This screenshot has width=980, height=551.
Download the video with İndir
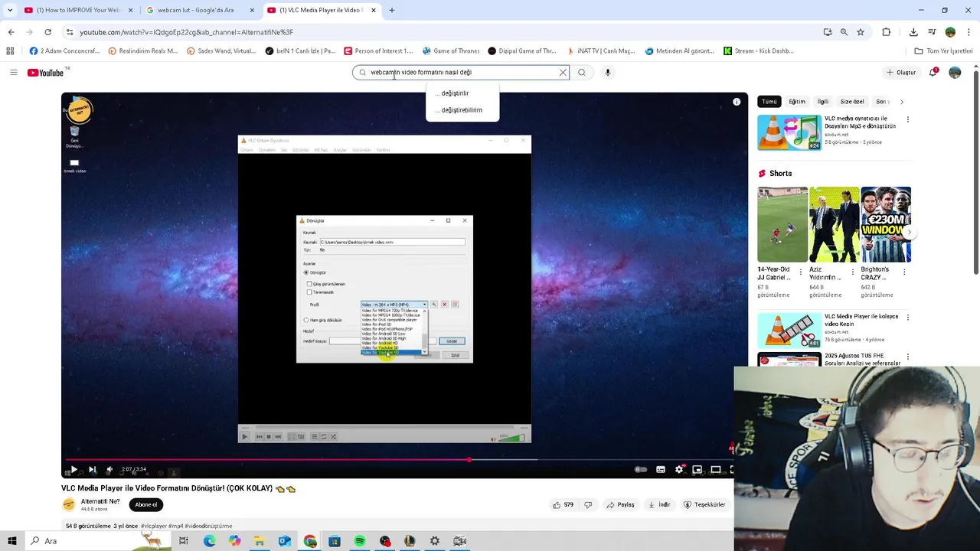[659, 505]
